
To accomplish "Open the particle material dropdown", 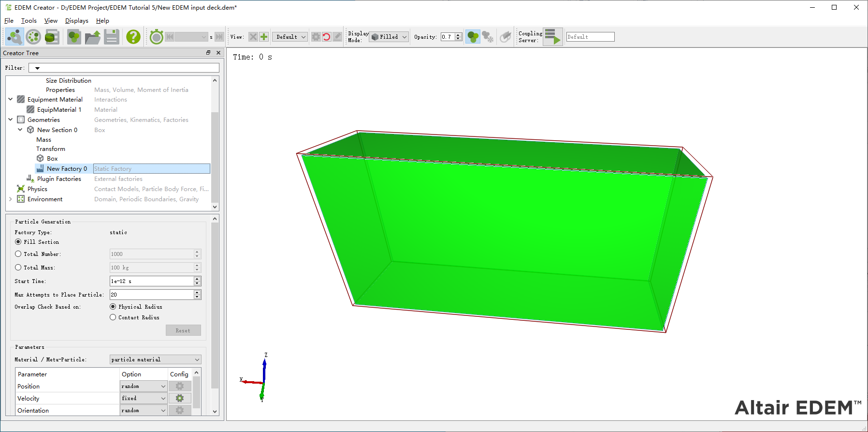I will 155,359.
